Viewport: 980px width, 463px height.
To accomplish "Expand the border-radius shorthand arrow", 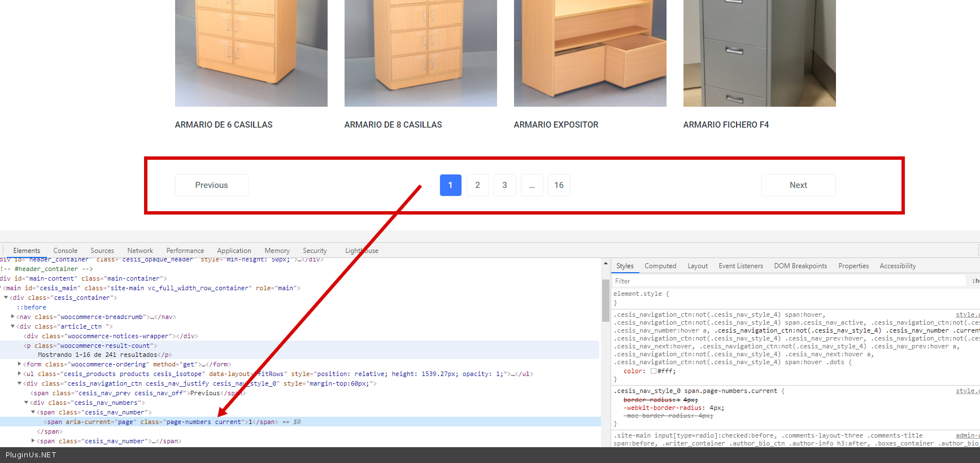I will [x=678, y=400].
